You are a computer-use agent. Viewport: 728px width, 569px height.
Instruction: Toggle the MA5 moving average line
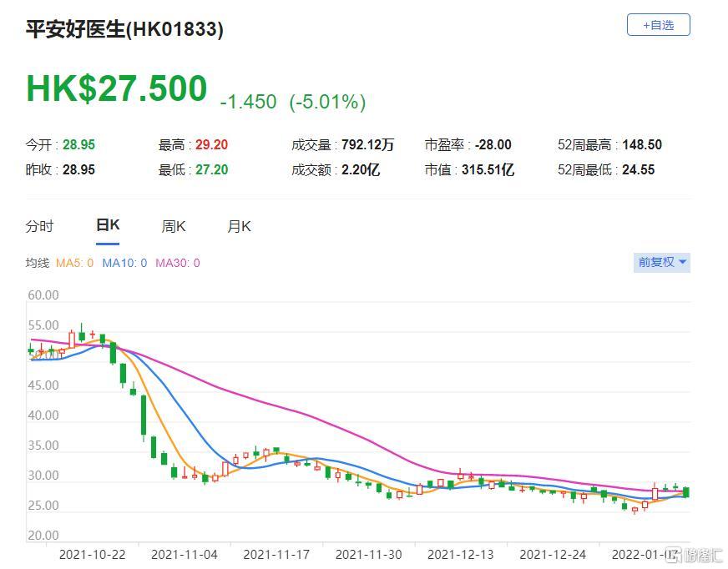click(x=73, y=263)
